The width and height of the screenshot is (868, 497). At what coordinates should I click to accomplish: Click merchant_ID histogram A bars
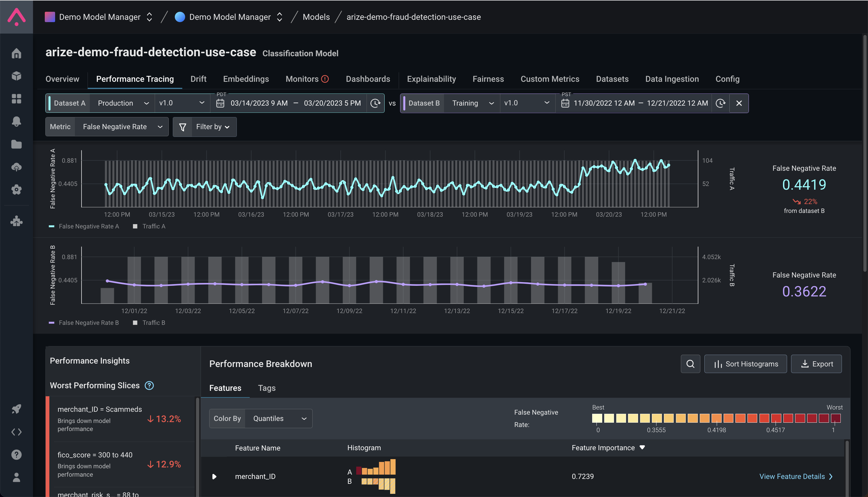pyautogui.click(x=376, y=467)
